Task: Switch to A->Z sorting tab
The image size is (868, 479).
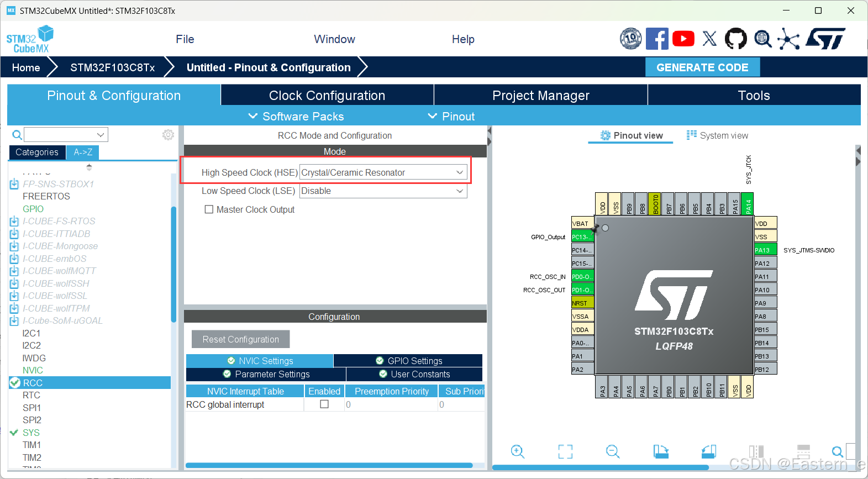Action: pos(83,152)
